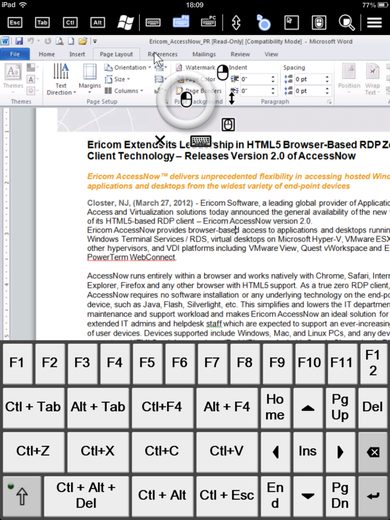Open the Watermark dropdown
The width and height of the screenshot is (390, 520).
196,67
